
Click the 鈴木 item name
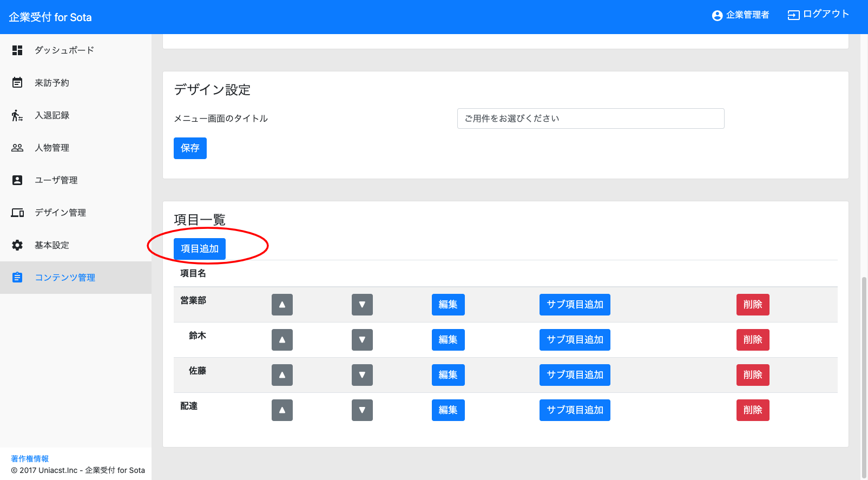198,336
